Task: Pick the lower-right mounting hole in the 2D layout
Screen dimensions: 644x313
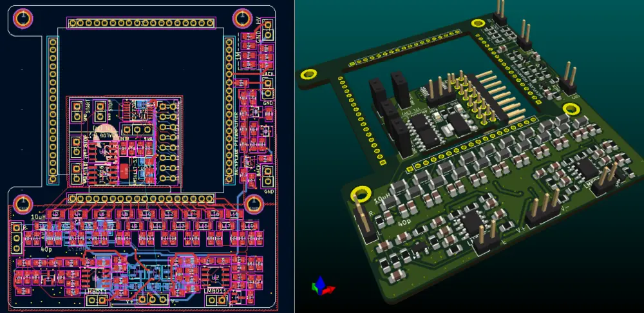Action: coord(252,204)
